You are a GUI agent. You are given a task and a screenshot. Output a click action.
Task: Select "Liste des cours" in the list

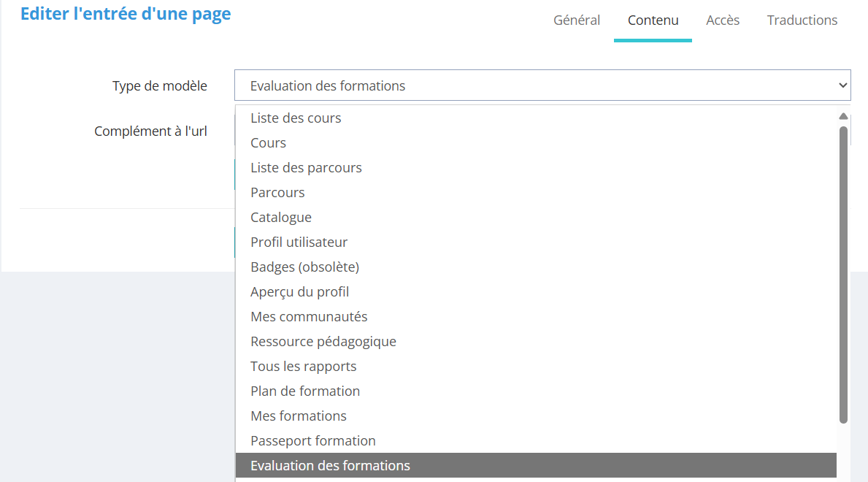click(296, 117)
